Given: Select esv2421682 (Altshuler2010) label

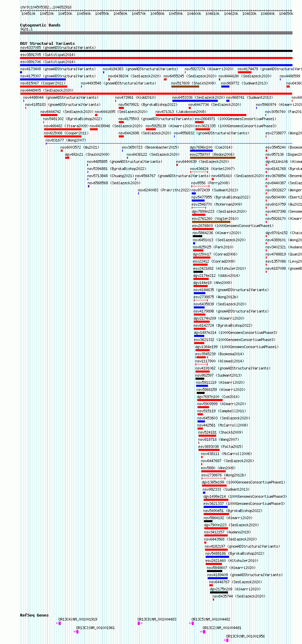Looking at the screenshot, I should click(220, 268).
